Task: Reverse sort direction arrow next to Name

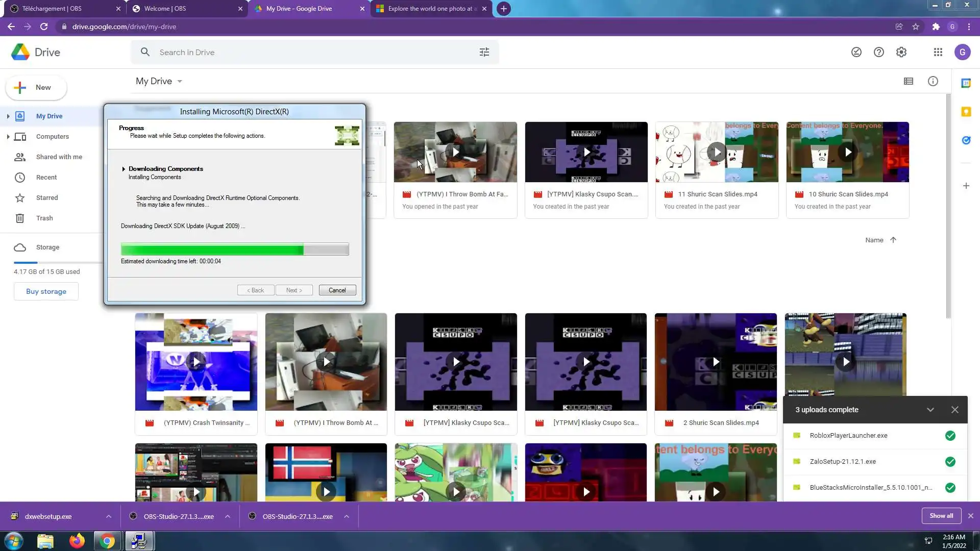Action: 893,240
